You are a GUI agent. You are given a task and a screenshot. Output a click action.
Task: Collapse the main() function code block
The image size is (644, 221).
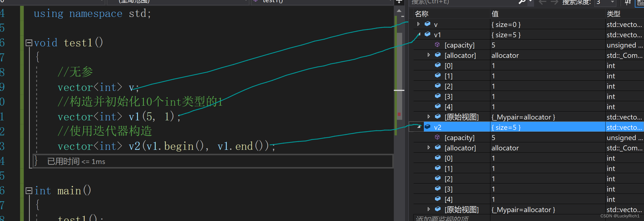[29, 191]
